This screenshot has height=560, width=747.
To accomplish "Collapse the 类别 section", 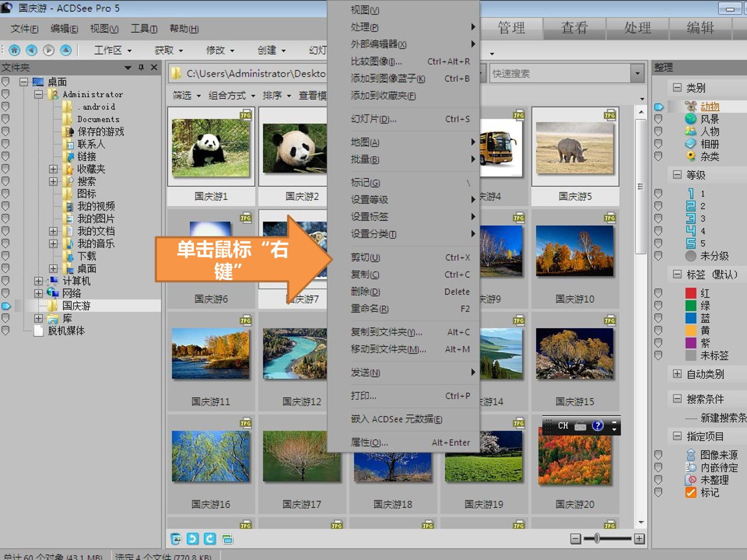I will pos(677,88).
